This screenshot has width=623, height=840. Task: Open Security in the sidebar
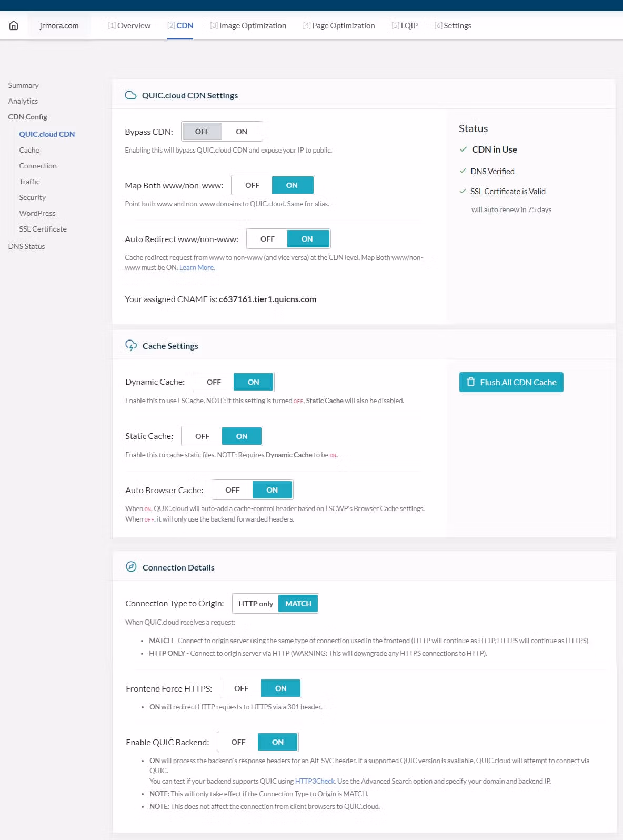(32, 197)
